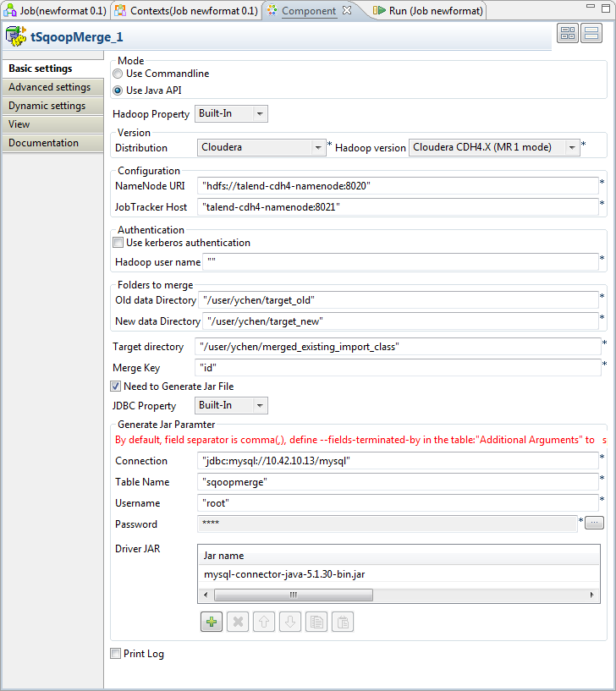Switch to the Contexts(Job newformat 0.1) tab
This screenshot has height=691, width=616.
point(186,11)
